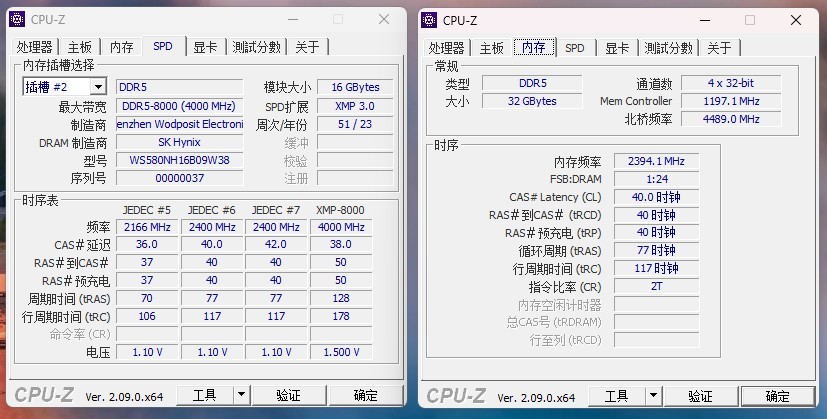Click the 内存频率 value 2394.1 MHz
The height and width of the screenshot is (419, 827).
pos(656,161)
